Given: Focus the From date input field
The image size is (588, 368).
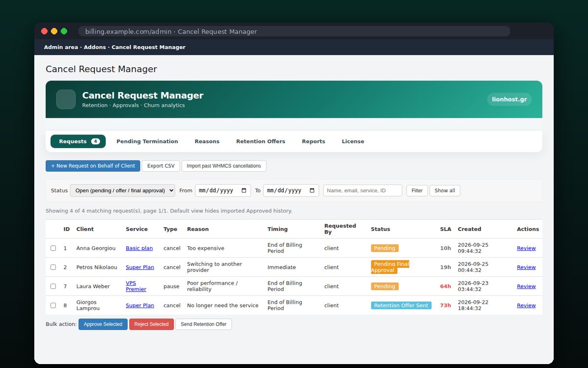Looking at the screenshot, I should click(223, 190).
